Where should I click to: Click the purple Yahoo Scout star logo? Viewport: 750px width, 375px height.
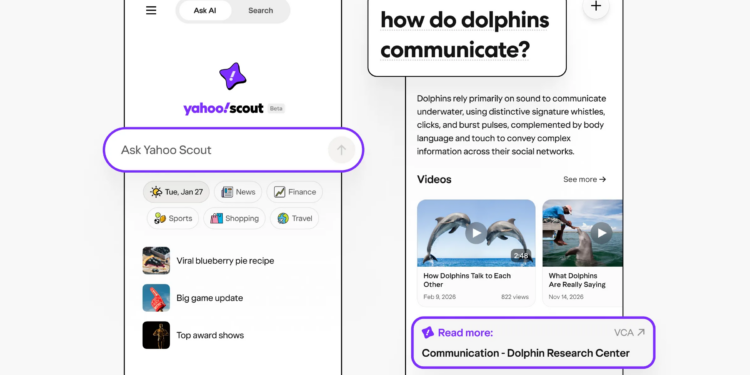coord(233,76)
